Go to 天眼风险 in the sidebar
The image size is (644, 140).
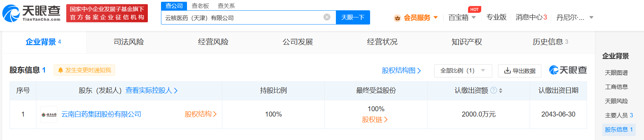tap(616, 101)
